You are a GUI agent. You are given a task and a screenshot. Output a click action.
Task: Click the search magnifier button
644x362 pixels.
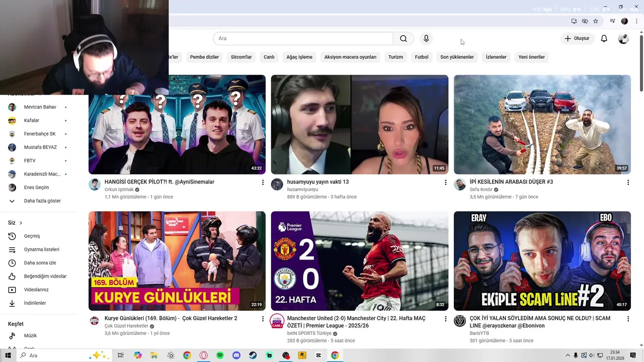coord(404,39)
